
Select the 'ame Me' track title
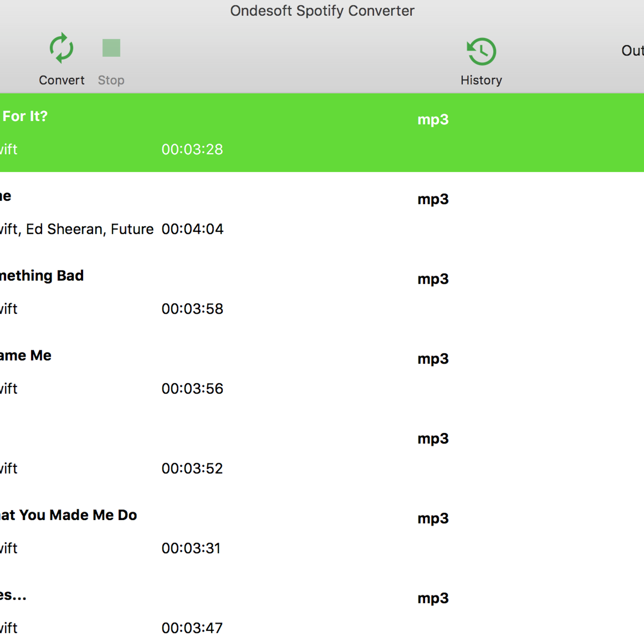[26, 355]
